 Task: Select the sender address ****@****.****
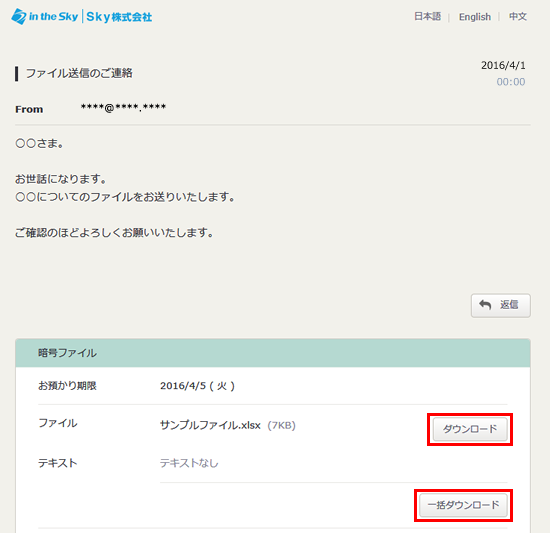(123, 107)
